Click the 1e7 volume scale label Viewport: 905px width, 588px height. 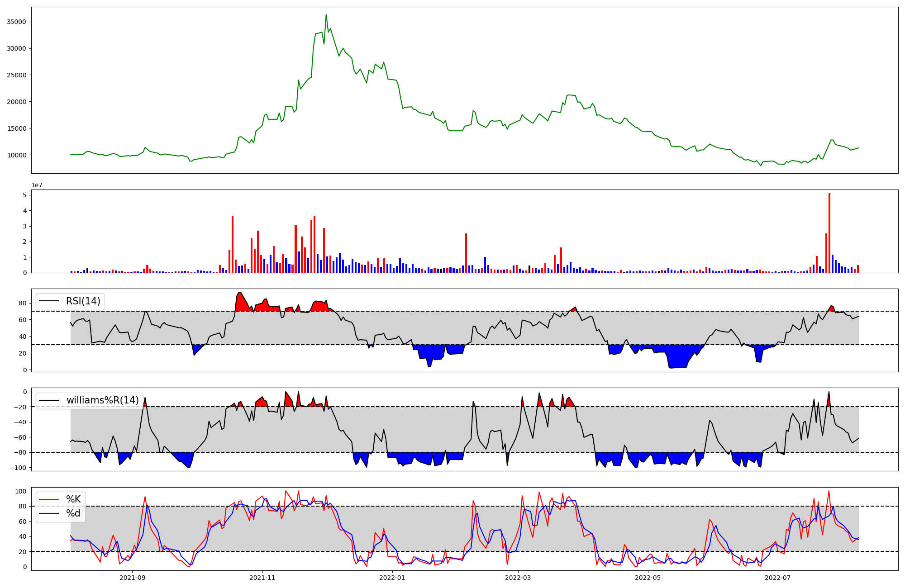point(37,185)
